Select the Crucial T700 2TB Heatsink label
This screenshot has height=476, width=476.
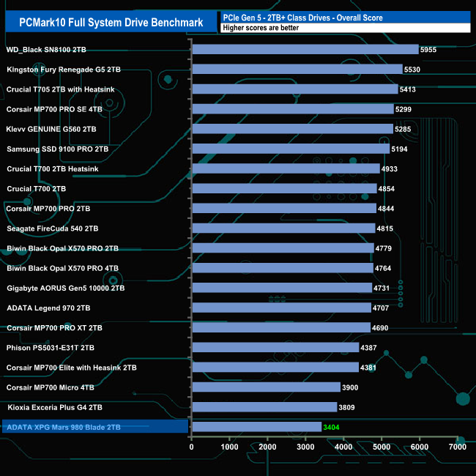[53, 168]
